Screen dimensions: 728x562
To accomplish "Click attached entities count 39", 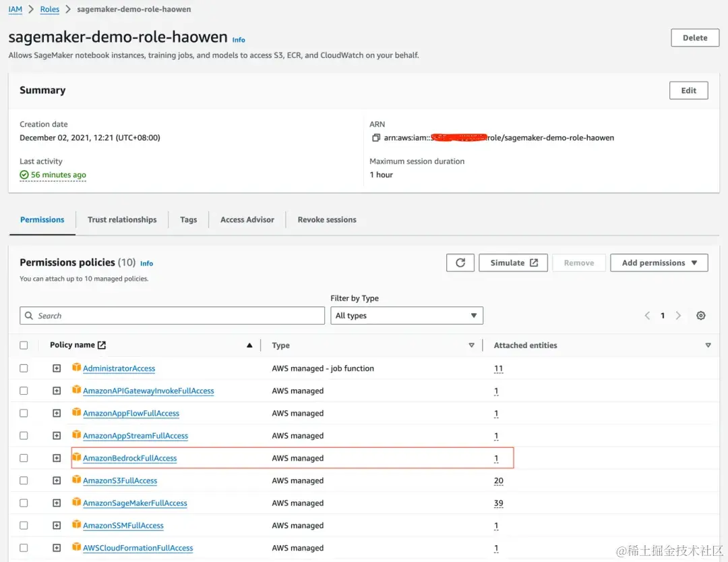I will 499,503.
